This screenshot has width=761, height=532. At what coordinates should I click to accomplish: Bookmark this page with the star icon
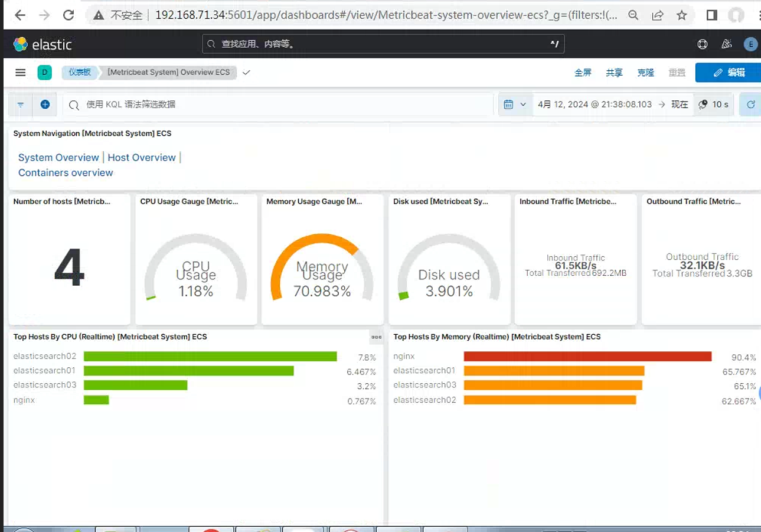click(682, 15)
